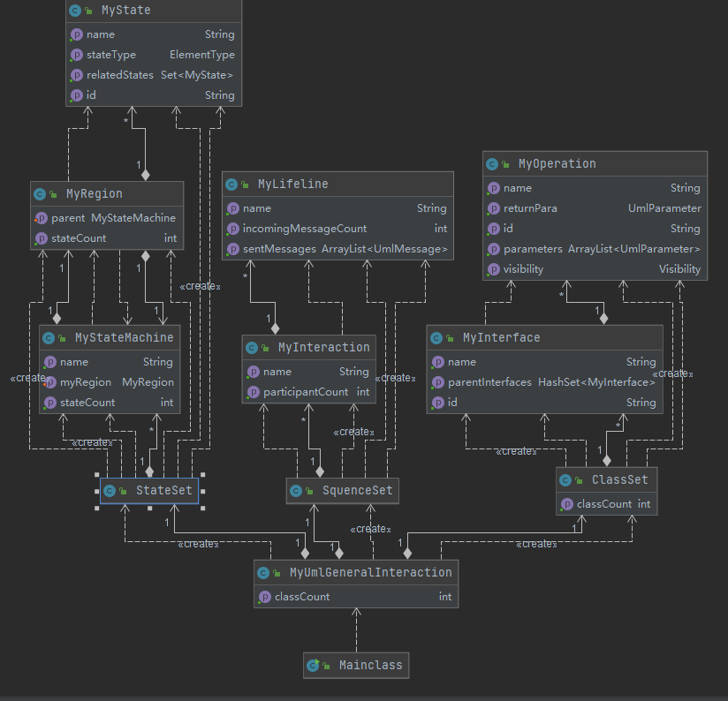
Task: Click the property icon beside relatedStates
Action: point(76,75)
